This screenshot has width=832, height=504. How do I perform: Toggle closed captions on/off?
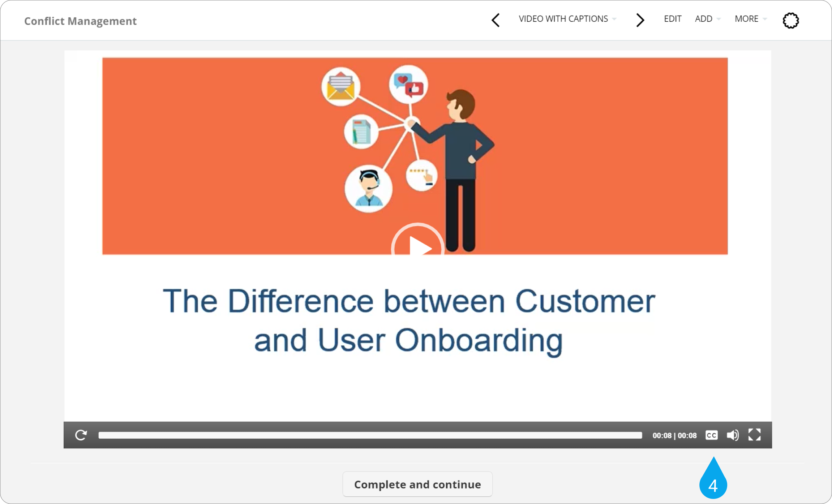(x=711, y=435)
